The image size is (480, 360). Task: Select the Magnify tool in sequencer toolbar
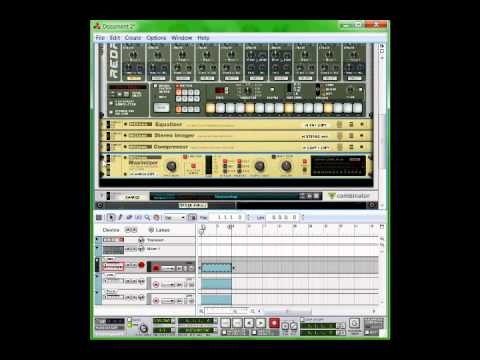pos(147,218)
